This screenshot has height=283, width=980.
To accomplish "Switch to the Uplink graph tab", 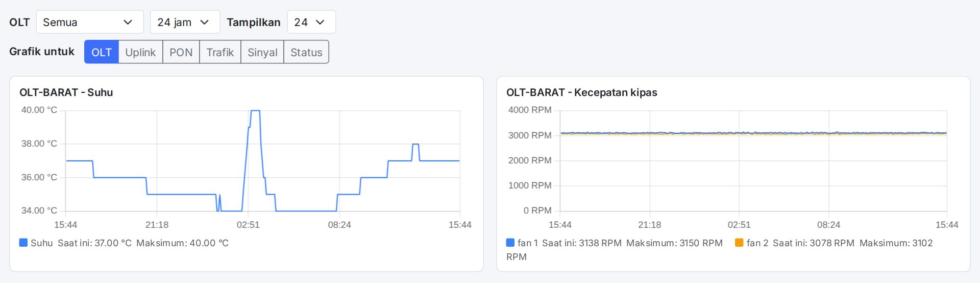I will click(x=140, y=52).
